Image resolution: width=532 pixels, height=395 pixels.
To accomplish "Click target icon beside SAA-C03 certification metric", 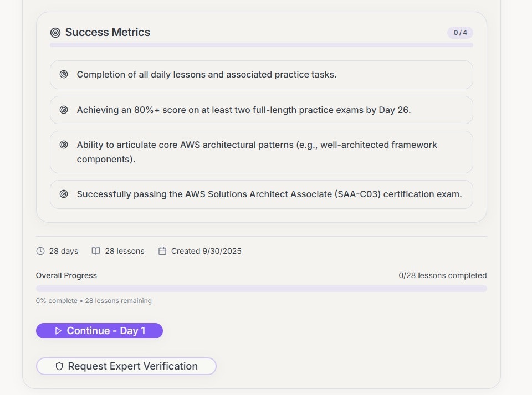I will point(64,194).
